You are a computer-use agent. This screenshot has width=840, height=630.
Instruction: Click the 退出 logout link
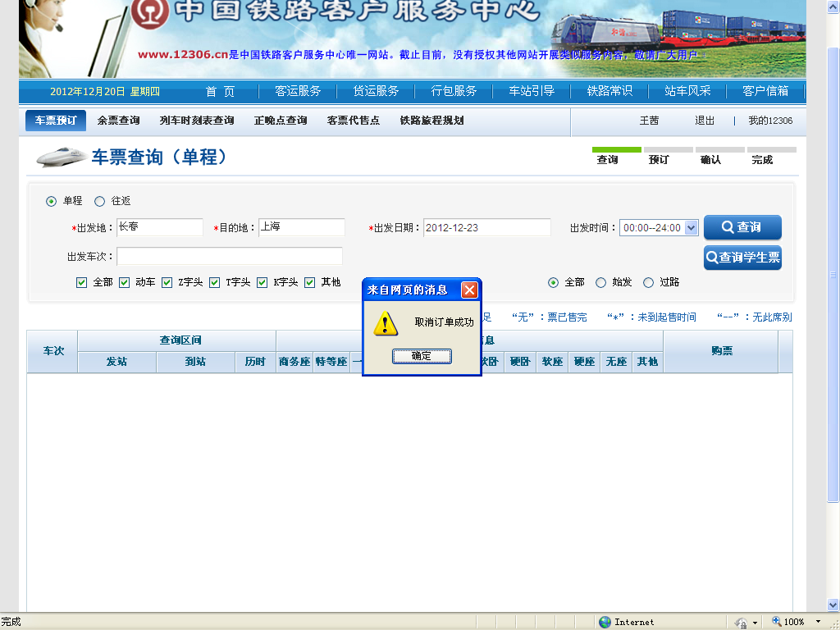click(x=705, y=121)
